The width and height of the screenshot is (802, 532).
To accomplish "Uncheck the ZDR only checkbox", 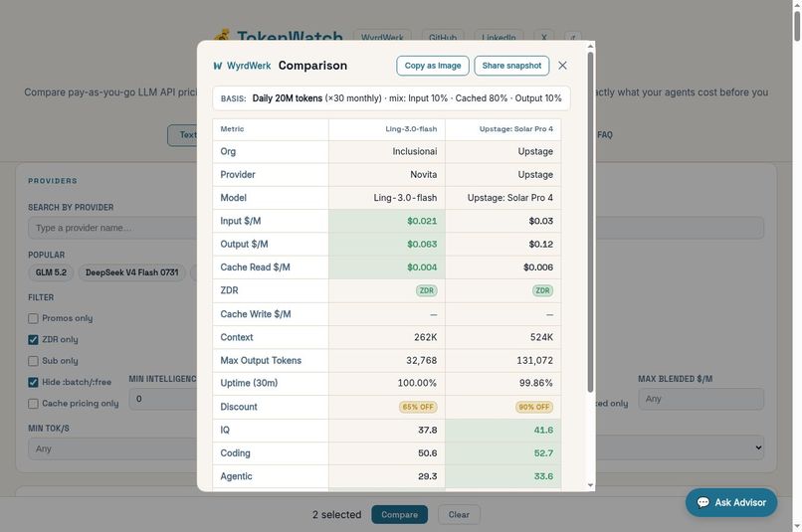I will click(33, 339).
